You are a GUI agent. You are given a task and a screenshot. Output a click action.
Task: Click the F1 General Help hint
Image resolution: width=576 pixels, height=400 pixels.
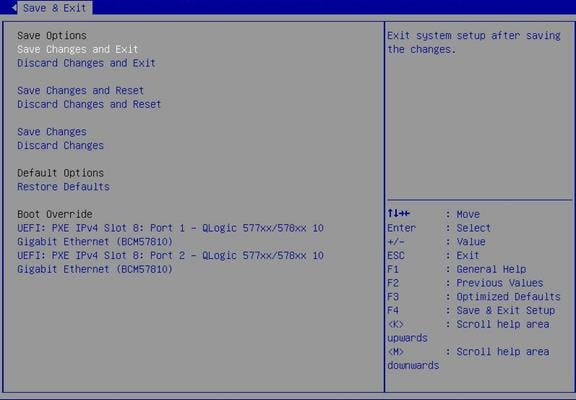pyautogui.click(x=457, y=270)
